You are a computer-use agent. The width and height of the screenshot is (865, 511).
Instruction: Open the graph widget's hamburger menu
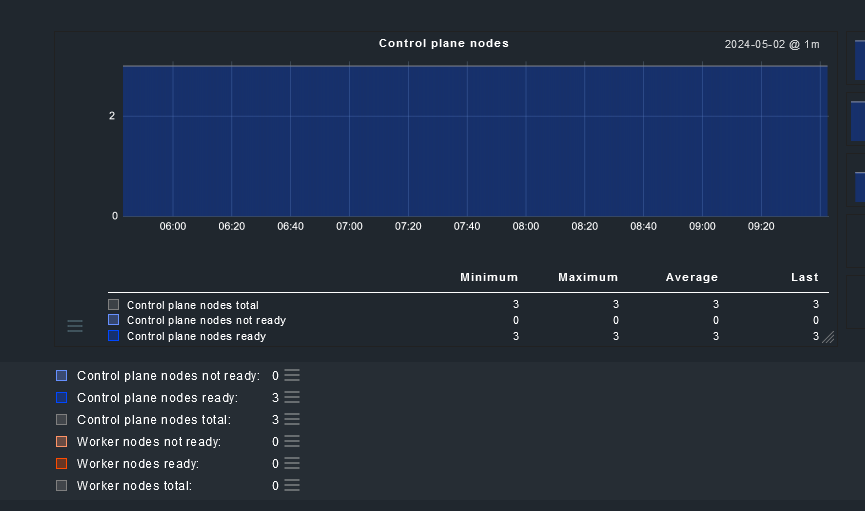tap(75, 326)
